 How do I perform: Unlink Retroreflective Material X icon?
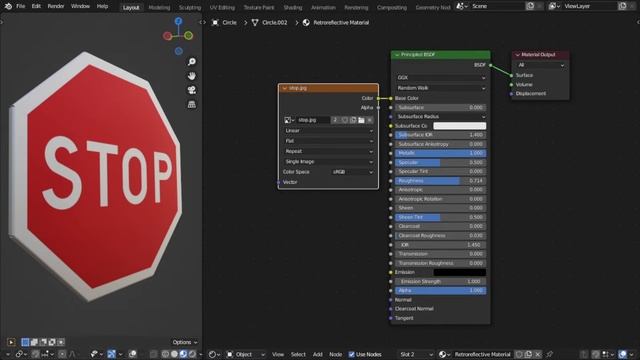(x=538, y=354)
